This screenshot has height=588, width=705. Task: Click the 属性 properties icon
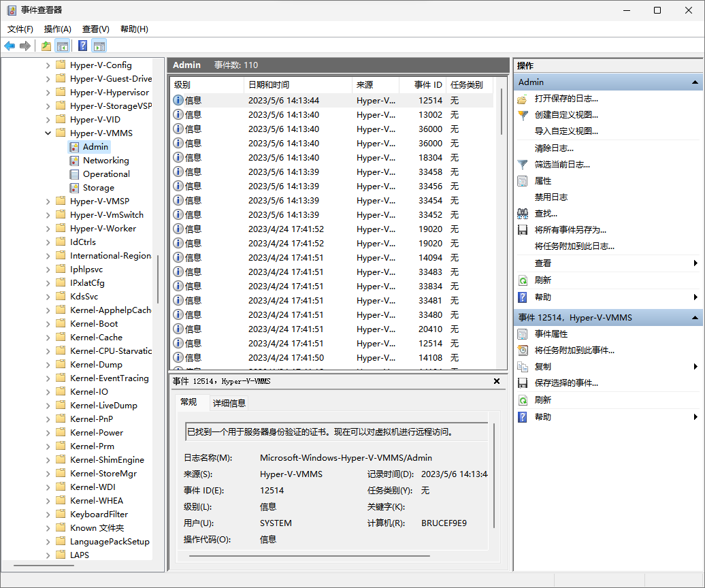(523, 181)
